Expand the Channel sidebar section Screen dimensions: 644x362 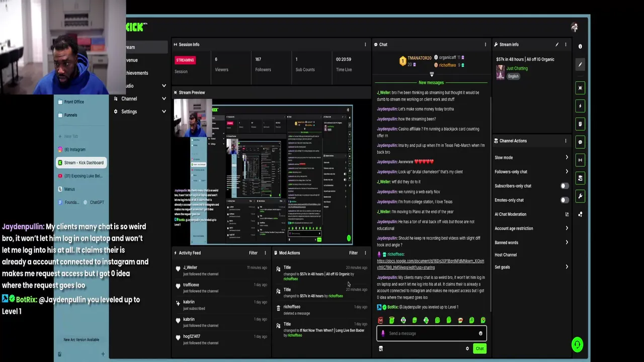pos(164,99)
